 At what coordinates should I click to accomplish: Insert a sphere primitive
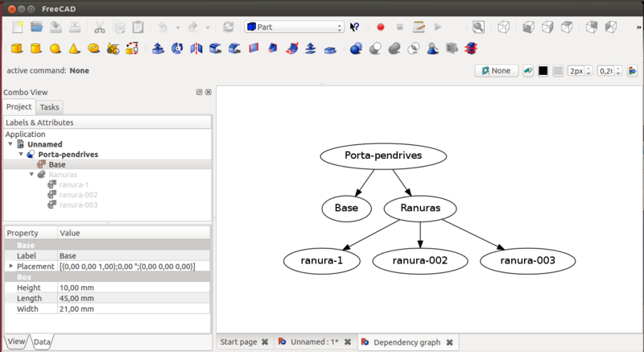55,49
